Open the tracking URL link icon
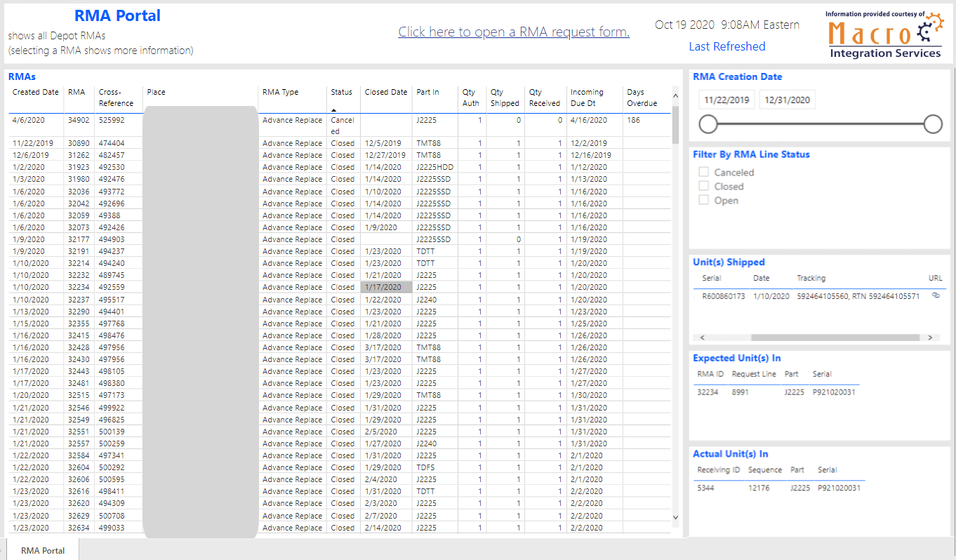The width and height of the screenshot is (956, 560). (935, 296)
